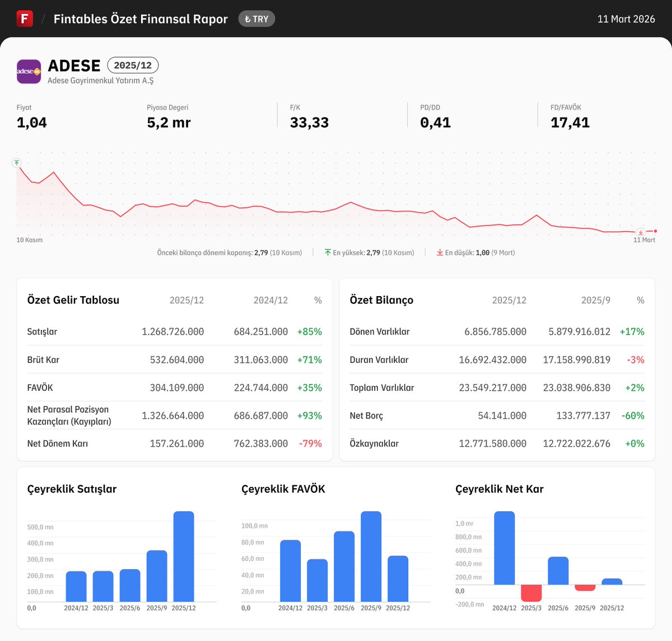The image size is (672, 641).
Task: Click the Piyasa Degeri value 5,2 mr
Action: [x=169, y=123]
